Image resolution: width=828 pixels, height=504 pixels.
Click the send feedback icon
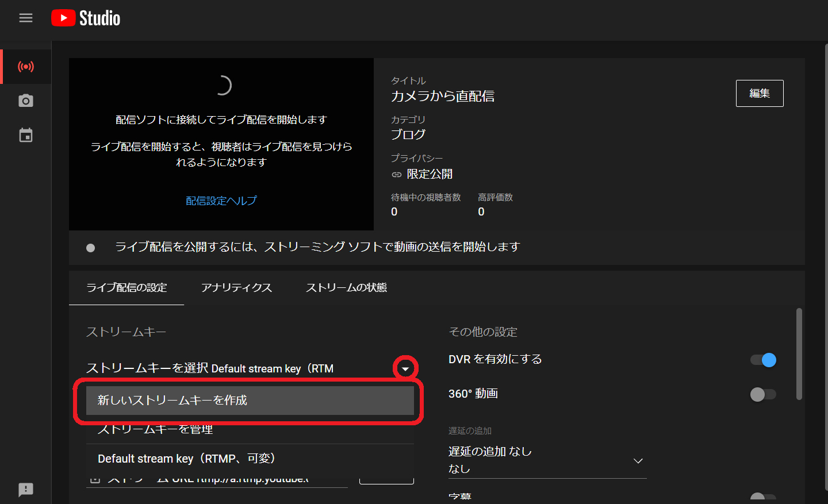(26, 489)
